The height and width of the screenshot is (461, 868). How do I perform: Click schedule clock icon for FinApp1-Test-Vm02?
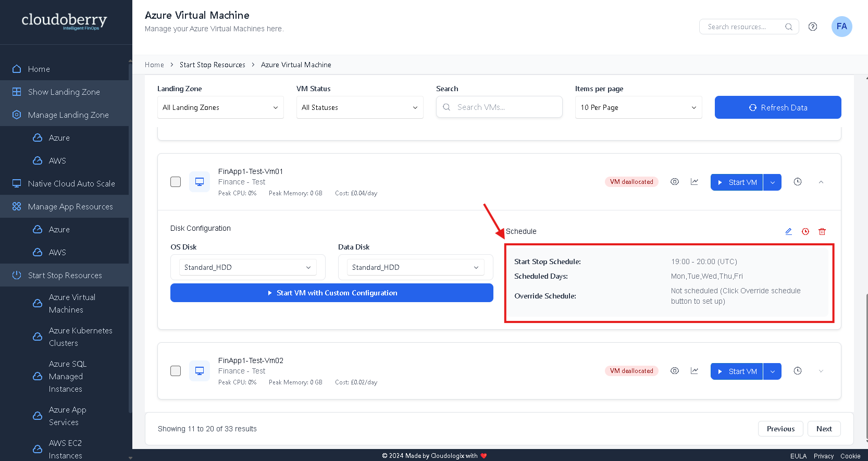[798, 371]
